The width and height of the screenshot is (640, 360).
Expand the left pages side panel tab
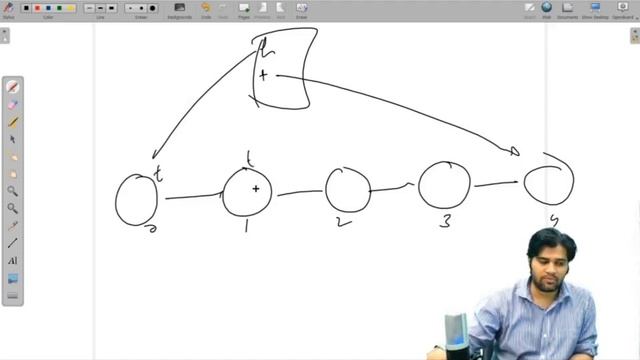point(4,36)
